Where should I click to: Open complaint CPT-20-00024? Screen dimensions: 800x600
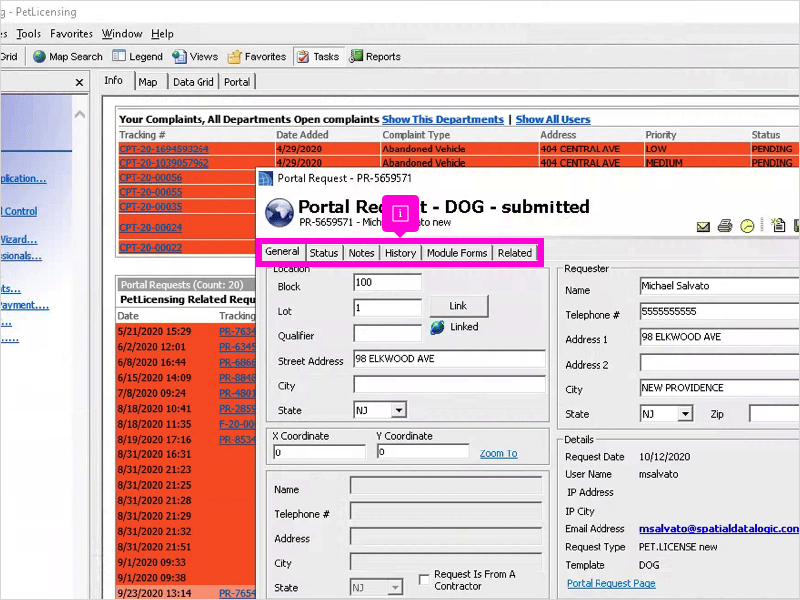pyautogui.click(x=151, y=228)
